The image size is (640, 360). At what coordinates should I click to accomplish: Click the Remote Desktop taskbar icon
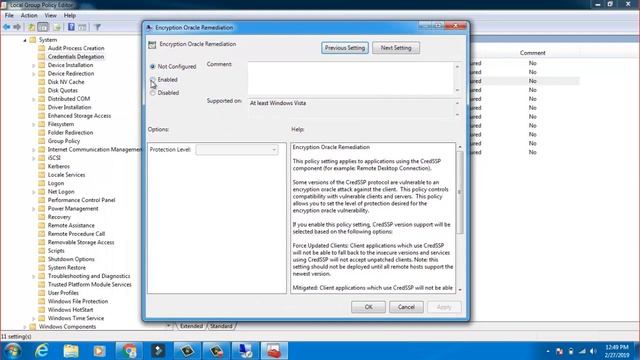245,351
